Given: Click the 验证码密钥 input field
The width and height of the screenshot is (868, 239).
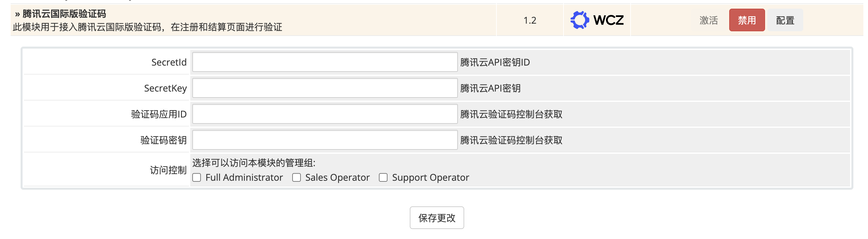Looking at the screenshot, I should pos(324,140).
